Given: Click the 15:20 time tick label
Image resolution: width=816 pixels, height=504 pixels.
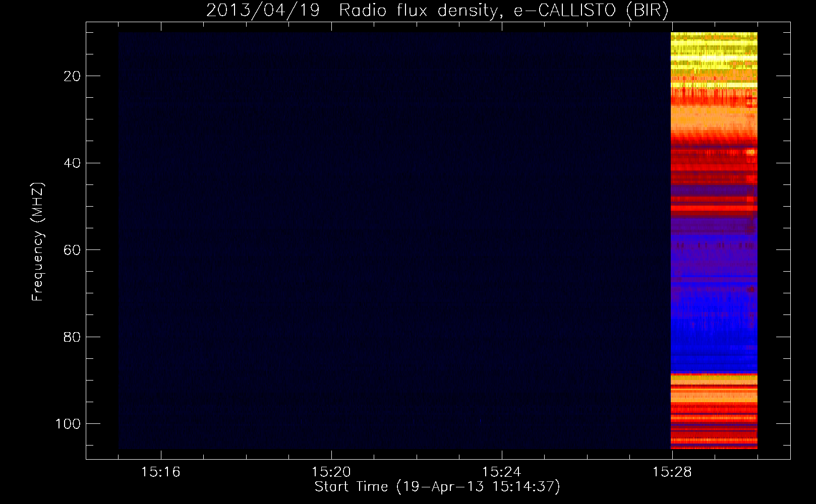Looking at the screenshot, I should coord(331,472).
